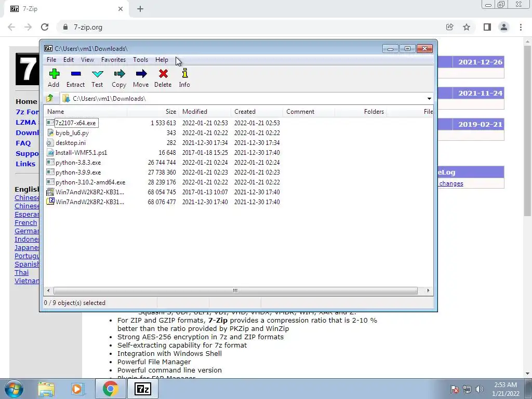Bookmark this page with the star icon
Screen dimensions: 532x399
pyautogui.click(x=467, y=27)
